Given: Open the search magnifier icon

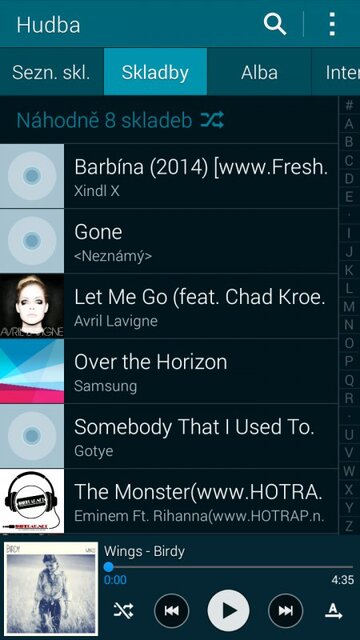Looking at the screenshot, I should 275,24.
